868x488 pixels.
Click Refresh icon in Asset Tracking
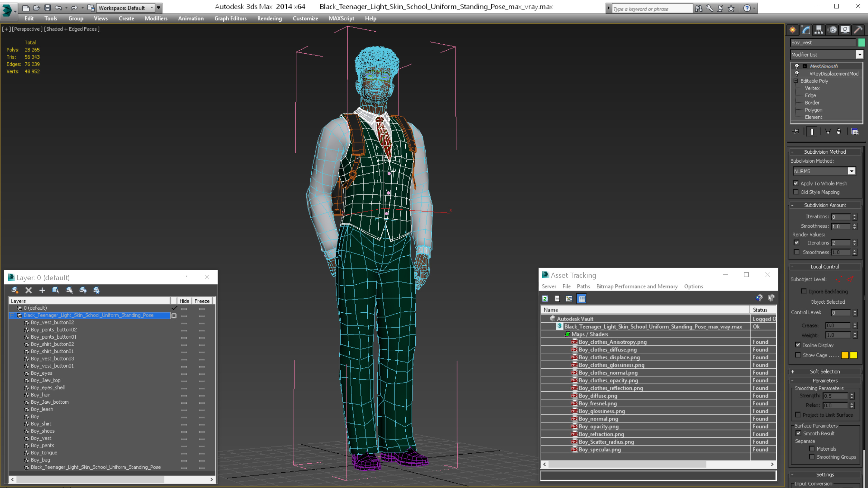(545, 299)
